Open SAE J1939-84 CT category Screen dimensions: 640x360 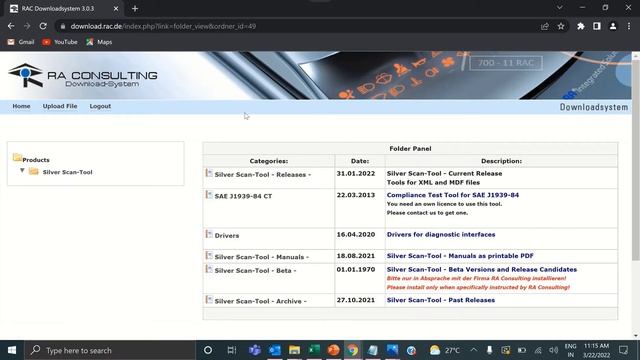pyautogui.click(x=243, y=196)
